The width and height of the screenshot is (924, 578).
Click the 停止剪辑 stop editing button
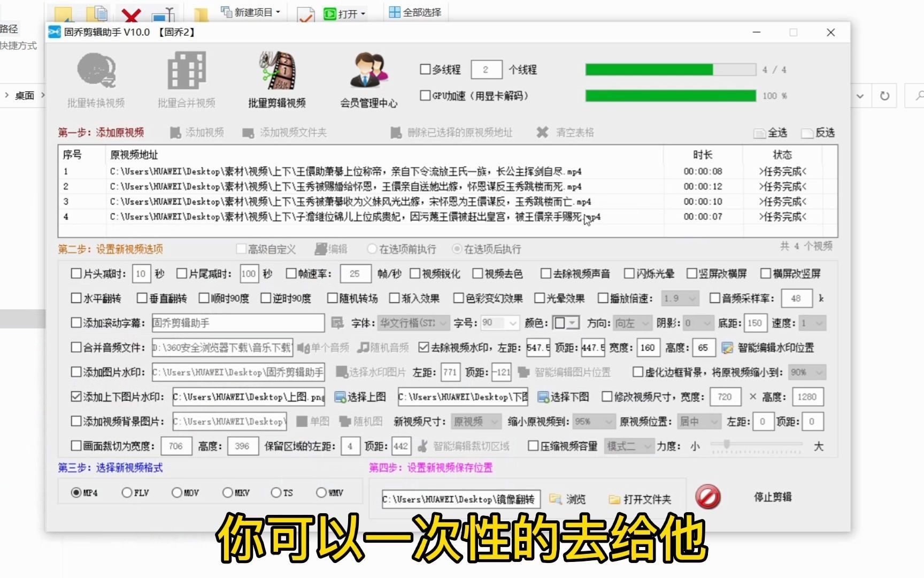click(773, 497)
